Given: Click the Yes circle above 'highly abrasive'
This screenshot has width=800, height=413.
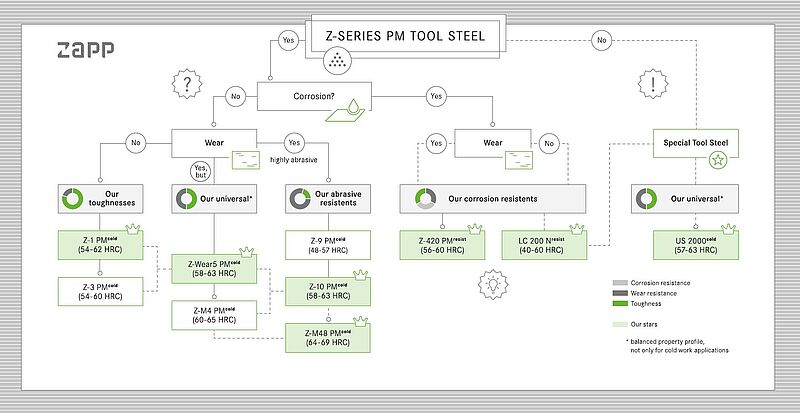Looking at the screenshot, I should (294, 143).
